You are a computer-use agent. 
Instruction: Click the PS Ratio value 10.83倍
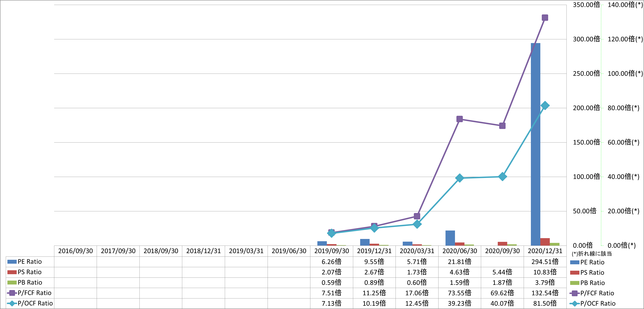545,272
